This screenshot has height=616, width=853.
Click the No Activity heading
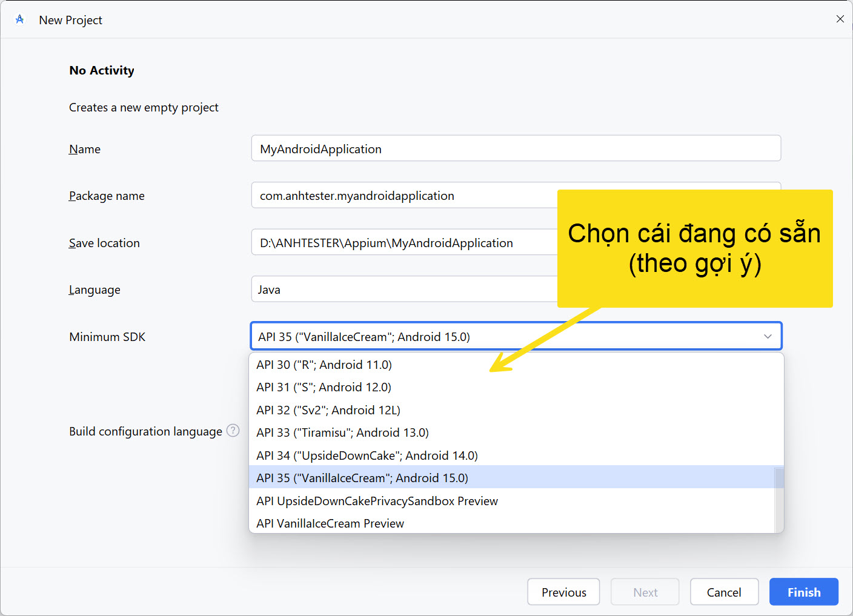pyautogui.click(x=102, y=70)
